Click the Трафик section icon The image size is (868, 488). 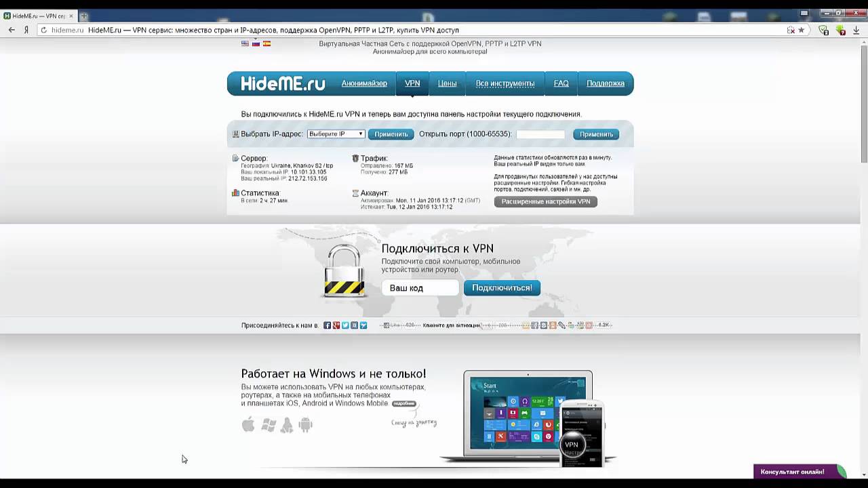355,159
